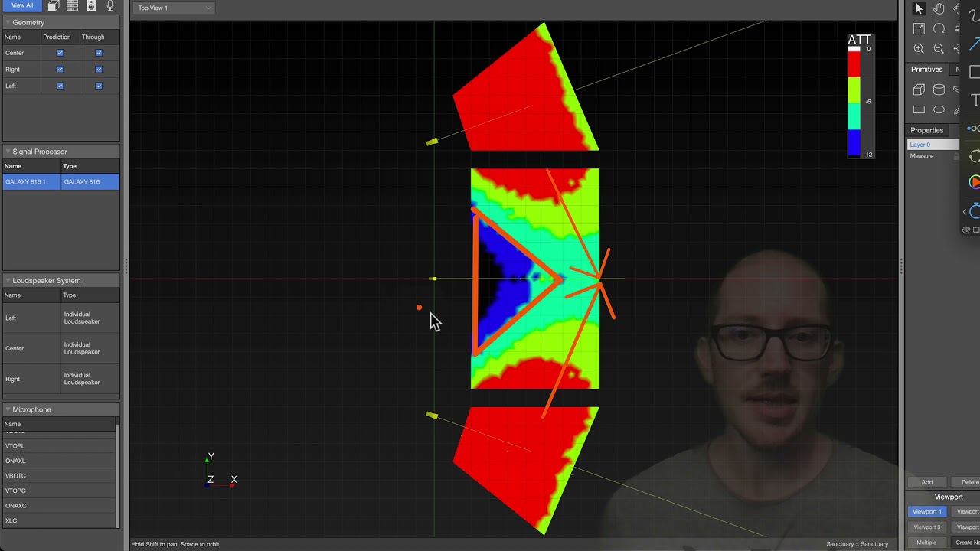Image resolution: width=980 pixels, height=551 pixels.
Task: Switch to the Properties tab
Action: point(926,130)
